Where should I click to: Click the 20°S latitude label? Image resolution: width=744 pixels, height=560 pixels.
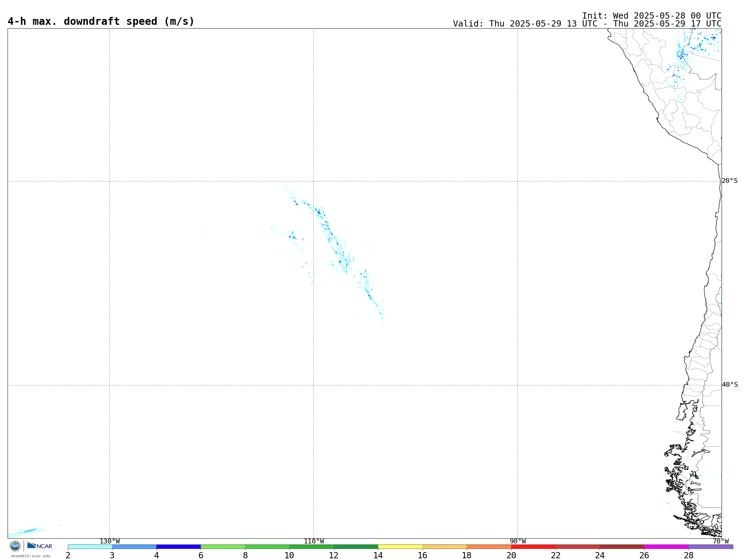pyautogui.click(x=730, y=180)
